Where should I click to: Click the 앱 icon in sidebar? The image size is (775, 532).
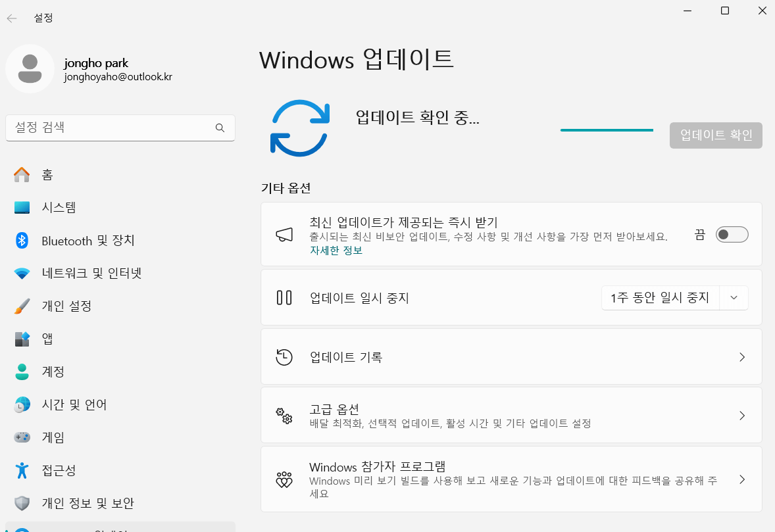pyautogui.click(x=22, y=339)
